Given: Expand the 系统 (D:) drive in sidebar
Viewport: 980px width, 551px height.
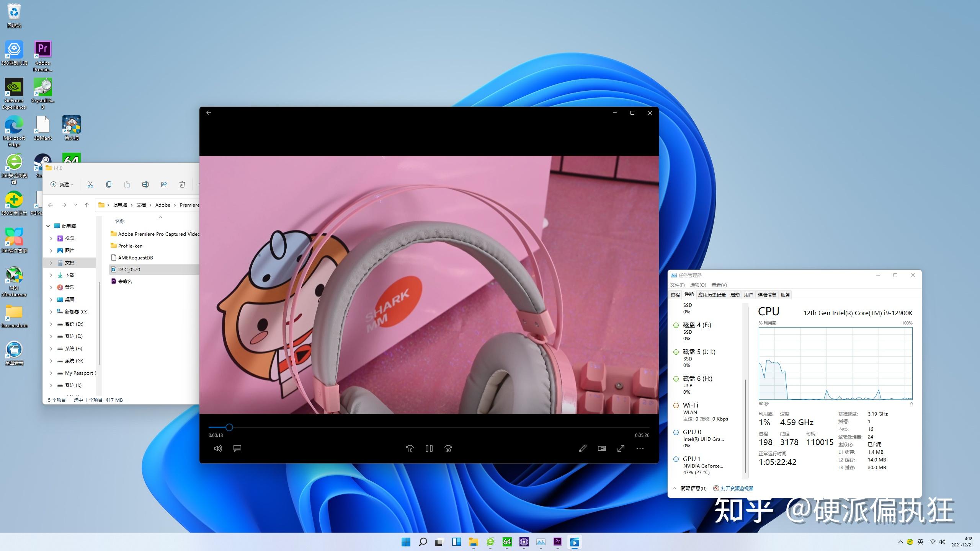Looking at the screenshot, I should tap(51, 324).
